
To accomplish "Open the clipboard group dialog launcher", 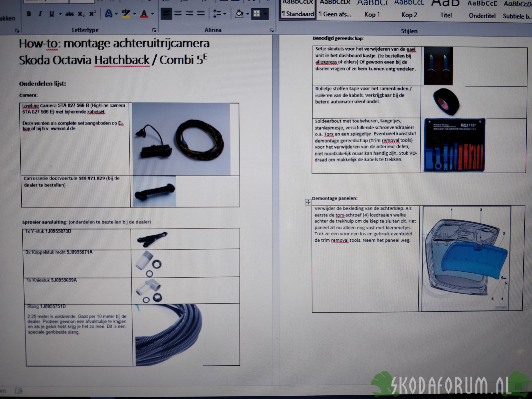I will click(x=17, y=31).
